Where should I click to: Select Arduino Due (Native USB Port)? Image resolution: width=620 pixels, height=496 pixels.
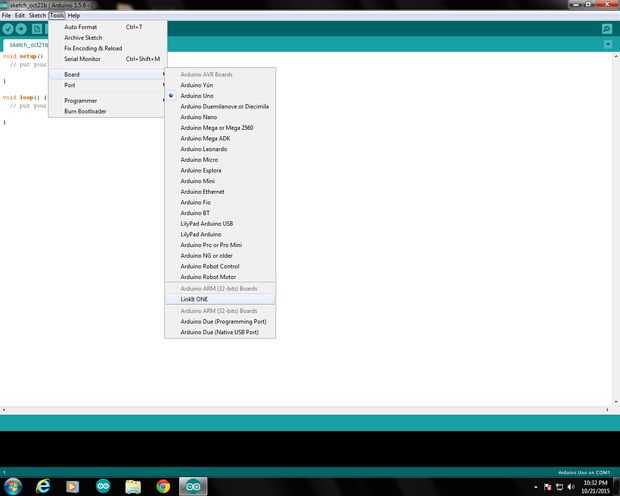point(220,333)
